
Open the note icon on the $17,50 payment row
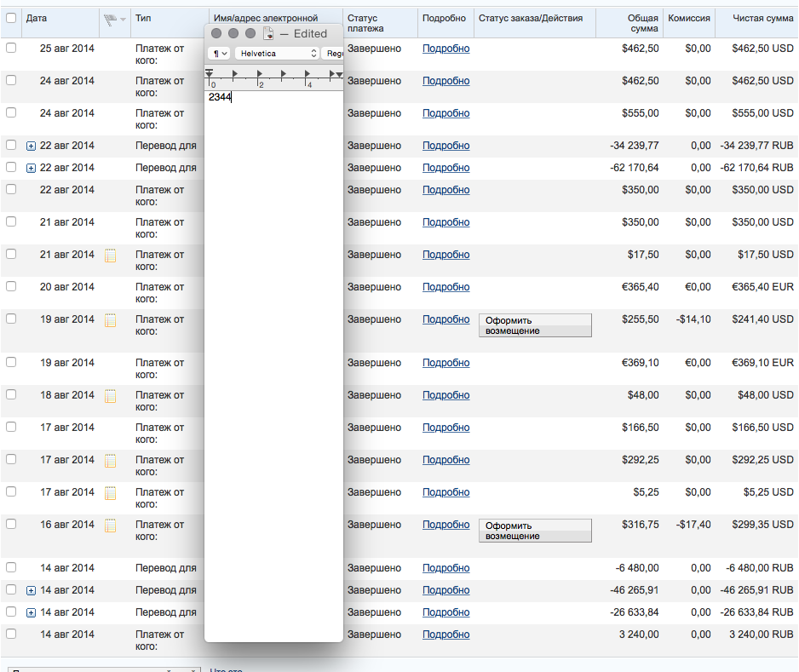[110, 255]
